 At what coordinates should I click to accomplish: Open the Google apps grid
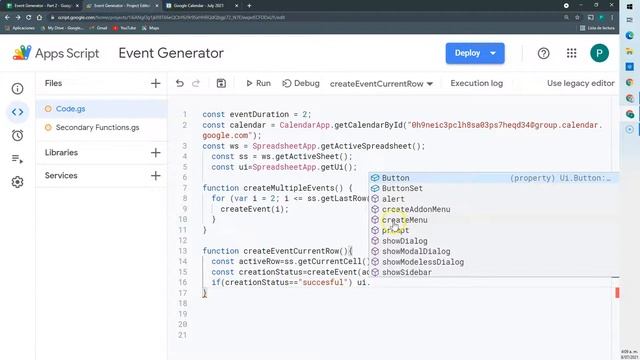[571, 53]
